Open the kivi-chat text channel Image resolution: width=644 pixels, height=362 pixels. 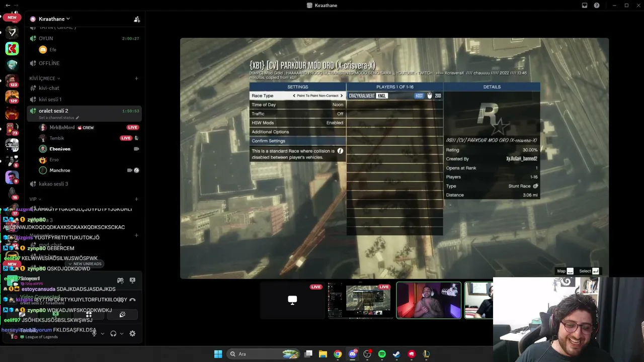click(85, 88)
